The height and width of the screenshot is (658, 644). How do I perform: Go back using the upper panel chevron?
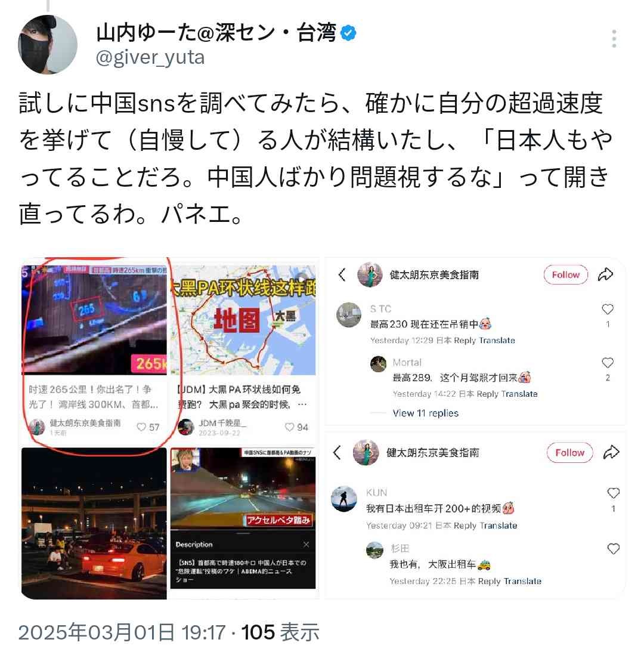[342, 275]
